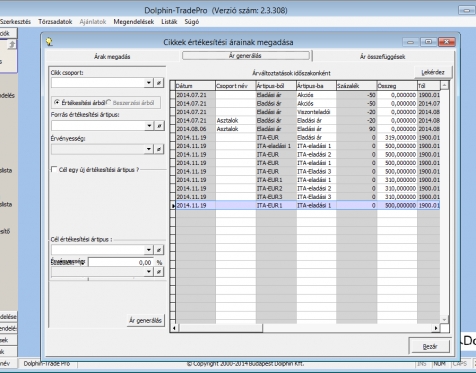Open the Érvényesség dropdown

149,149
